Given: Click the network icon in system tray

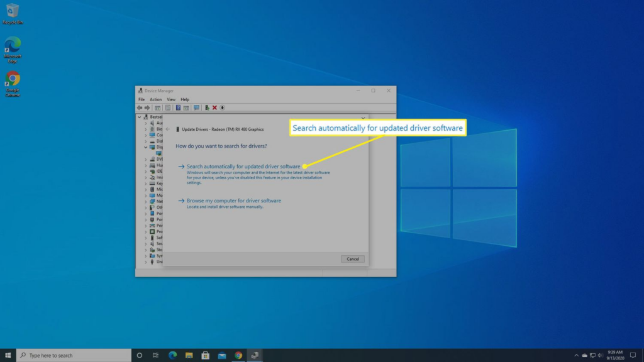Looking at the screenshot, I should [592, 356].
